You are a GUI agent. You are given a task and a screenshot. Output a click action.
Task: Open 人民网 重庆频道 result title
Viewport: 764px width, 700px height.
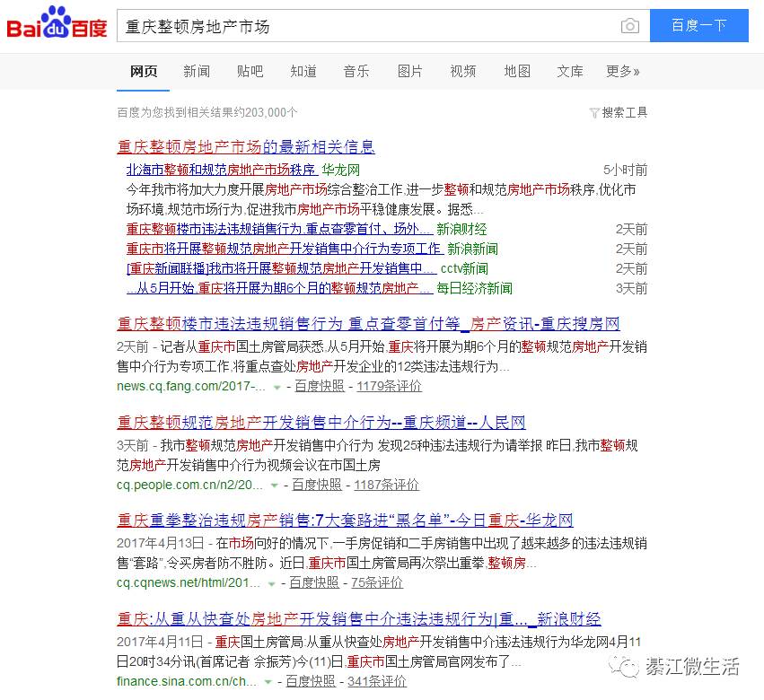coord(321,423)
